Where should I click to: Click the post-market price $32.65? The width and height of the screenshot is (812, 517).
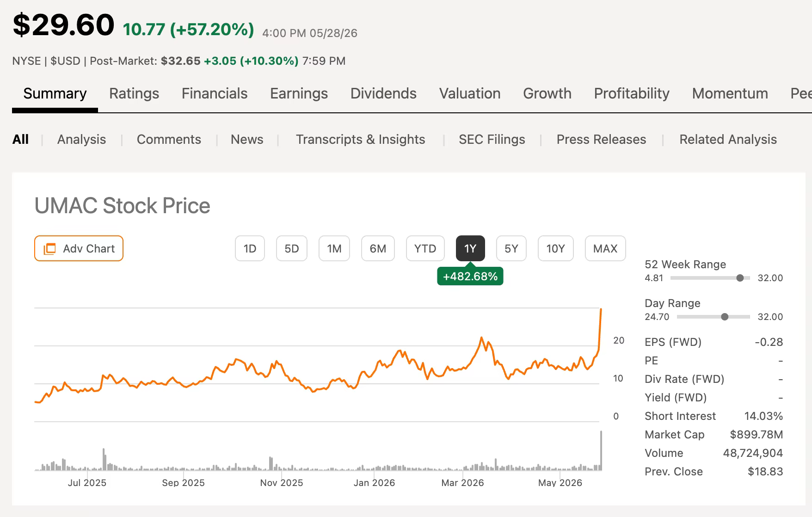click(x=181, y=61)
